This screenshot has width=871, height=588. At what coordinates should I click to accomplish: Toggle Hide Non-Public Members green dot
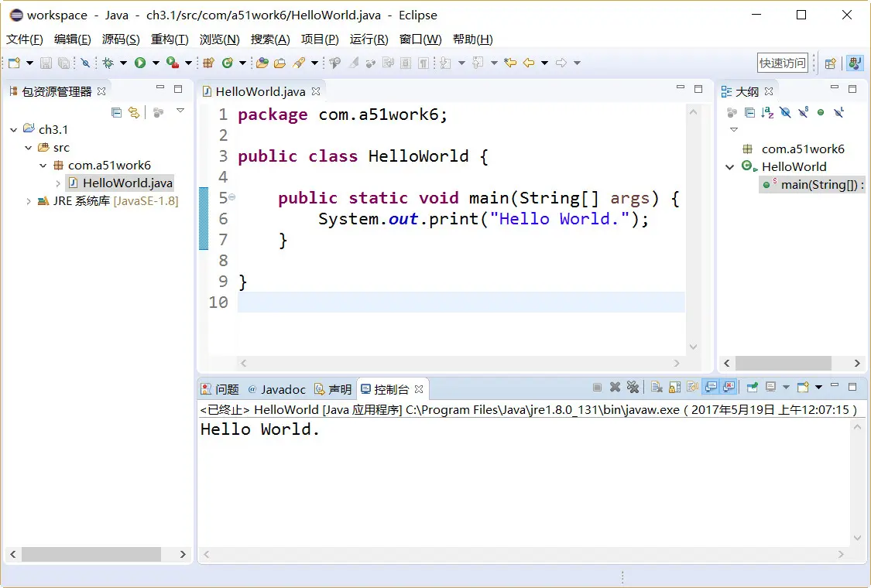click(x=821, y=113)
